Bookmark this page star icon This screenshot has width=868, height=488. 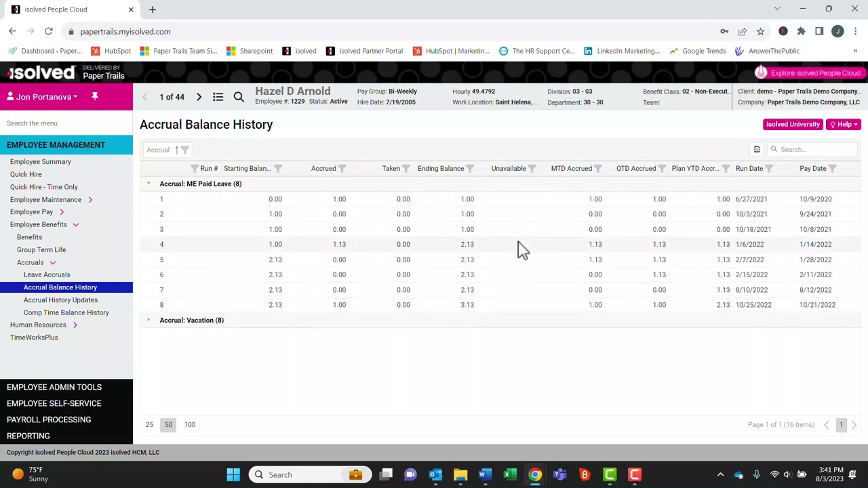pos(760,31)
